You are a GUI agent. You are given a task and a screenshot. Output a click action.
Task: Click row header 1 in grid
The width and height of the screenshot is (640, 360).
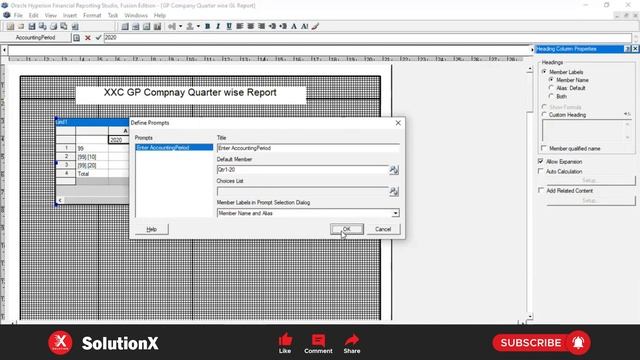(66, 148)
